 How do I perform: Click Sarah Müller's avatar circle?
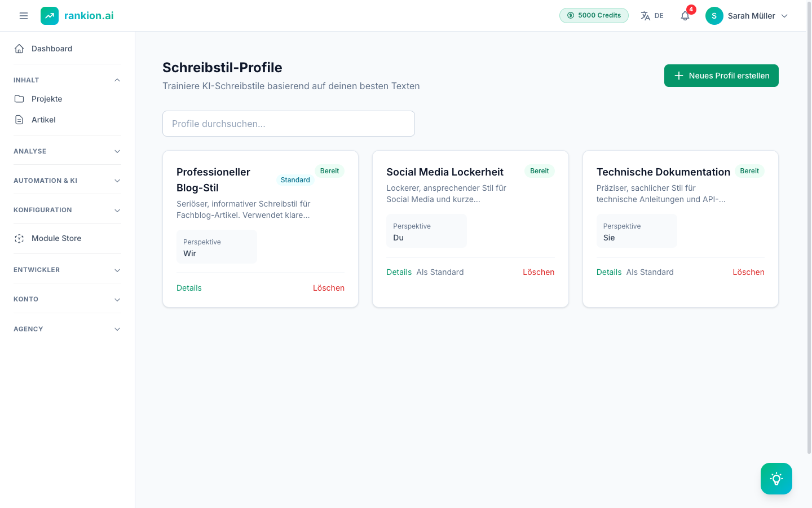[x=714, y=16]
